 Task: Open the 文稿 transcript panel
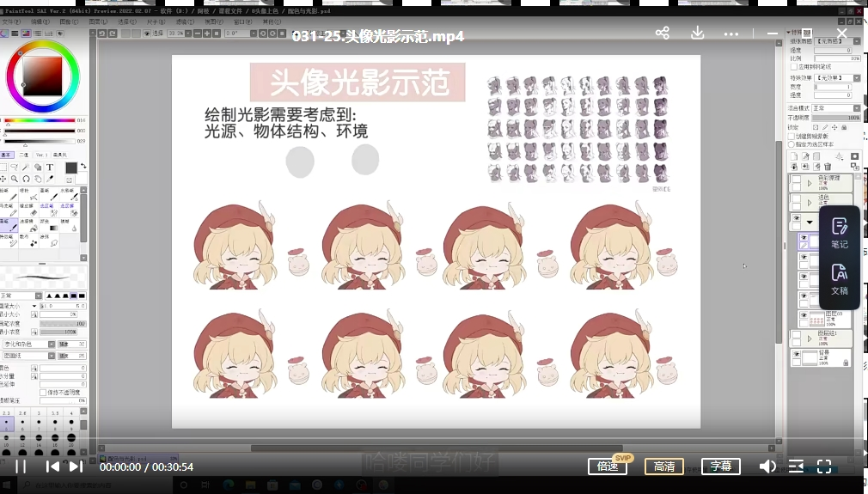(x=839, y=279)
